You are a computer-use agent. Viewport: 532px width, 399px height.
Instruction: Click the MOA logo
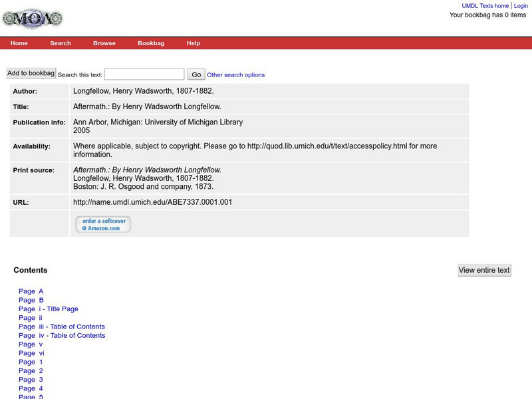(33, 19)
